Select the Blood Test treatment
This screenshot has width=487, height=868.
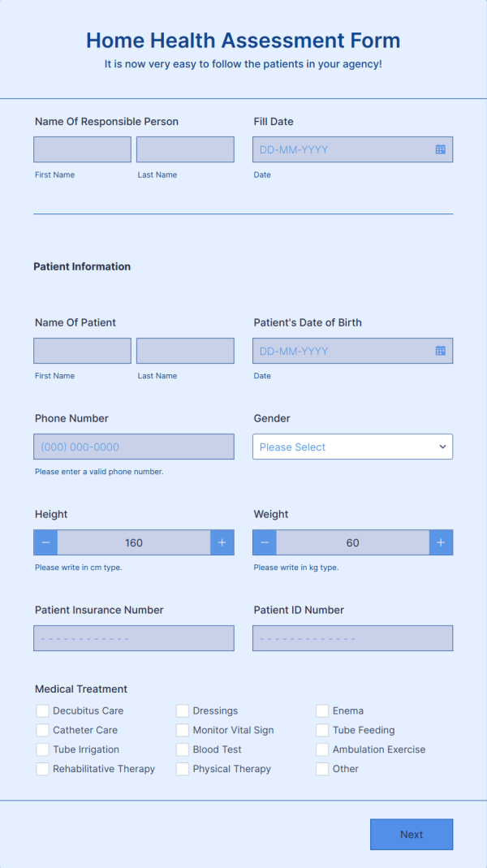coord(183,749)
